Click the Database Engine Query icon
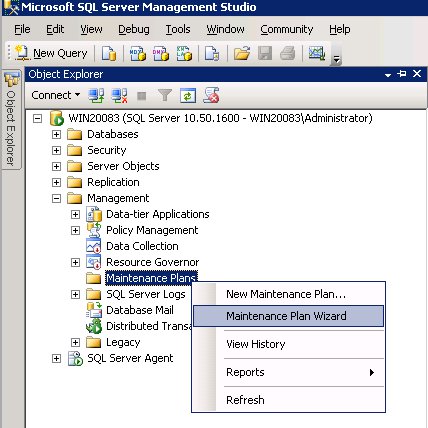428x428 pixels. click(x=109, y=53)
